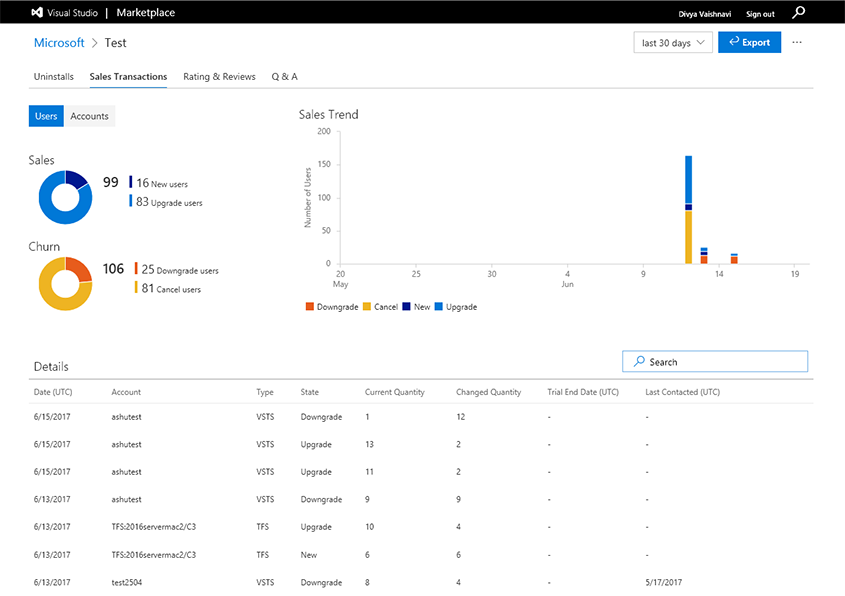Click the search icon inside Details search box

click(x=637, y=361)
